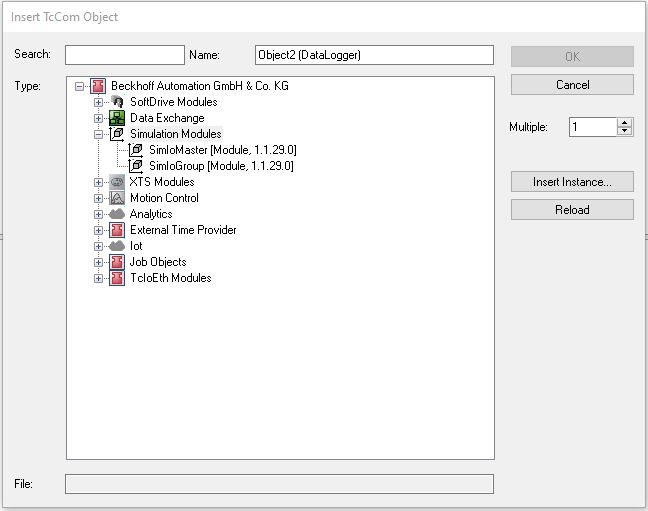Click the TcIoEth Modules icon
648x511 pixels.
[117, 278]
